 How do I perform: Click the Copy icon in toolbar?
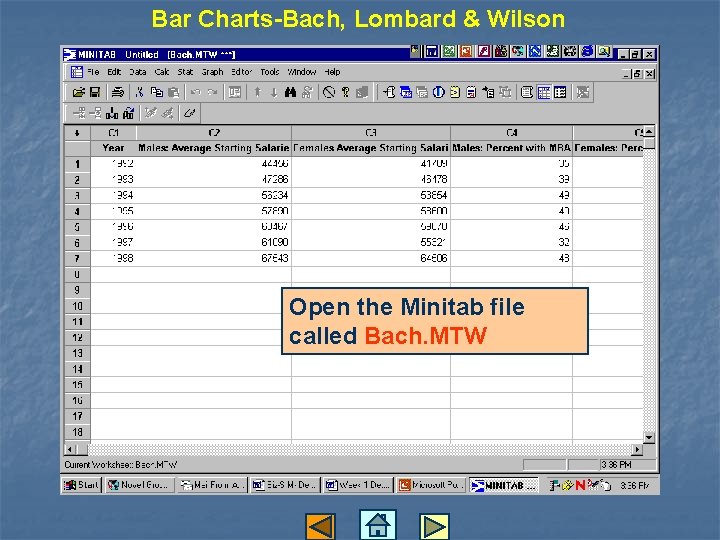157,92
